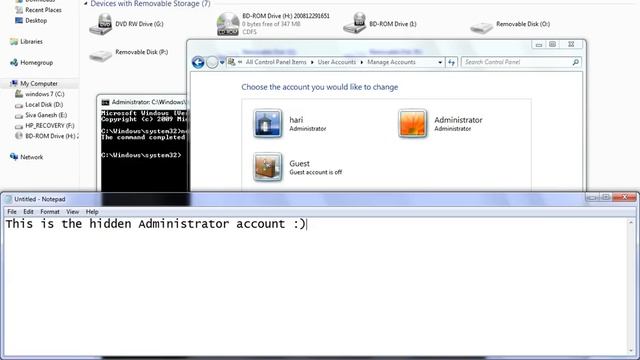Open Notepad Format menu
This screenshot has height=360, width=640.
[50, 212]
